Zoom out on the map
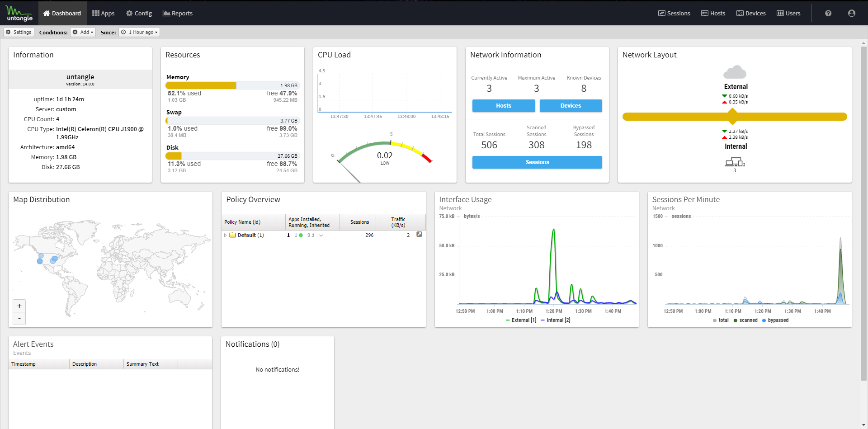This screenshot has width=868, height=429. pos(19,318)
